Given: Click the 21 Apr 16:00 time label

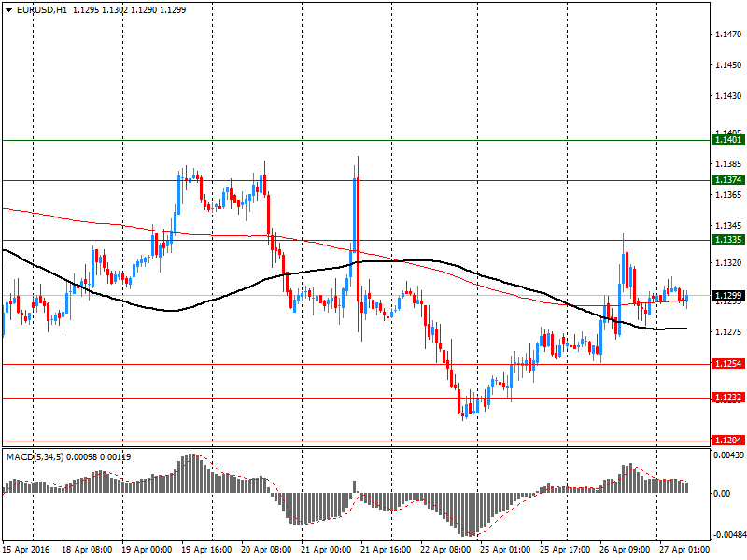Looking at the screenshot, I should [x=386, y=550].
